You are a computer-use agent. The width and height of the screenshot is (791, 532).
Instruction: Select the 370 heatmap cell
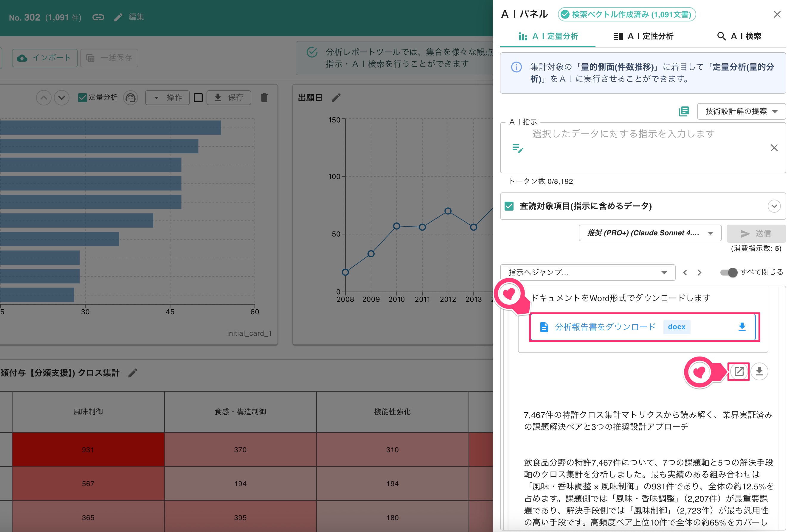240,449
